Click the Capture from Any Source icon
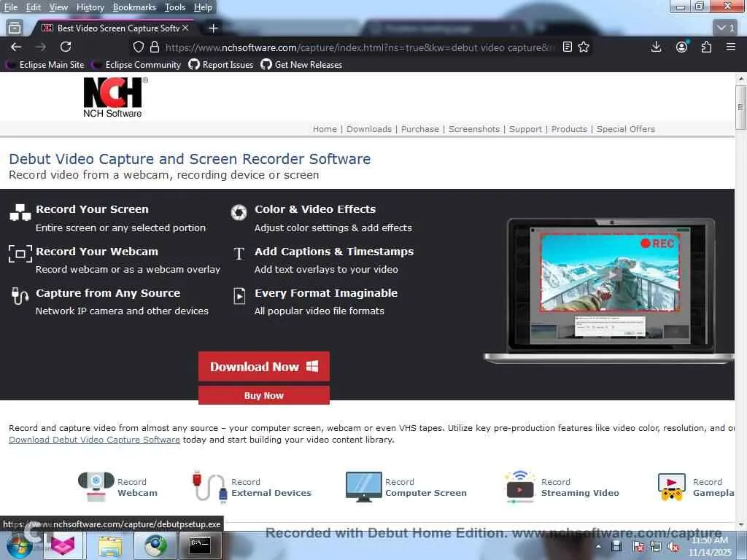 pos(20,296)
